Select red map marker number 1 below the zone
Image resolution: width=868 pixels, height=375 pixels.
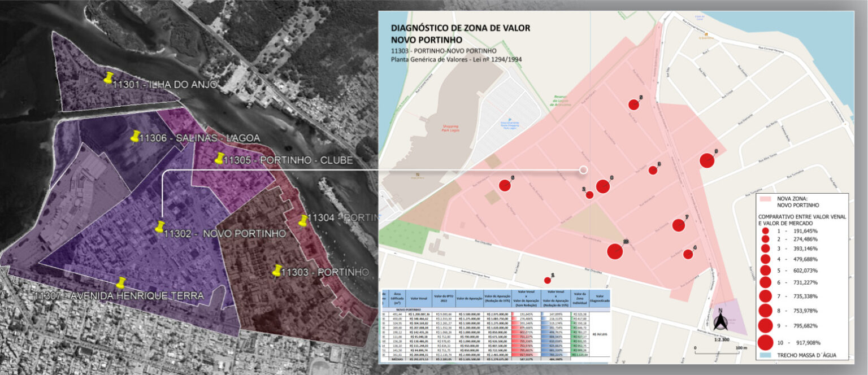547,280
